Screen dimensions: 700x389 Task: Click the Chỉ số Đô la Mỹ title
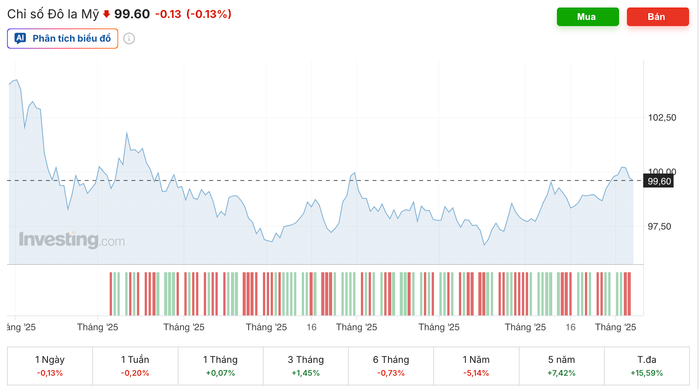[x=53, y=14]
